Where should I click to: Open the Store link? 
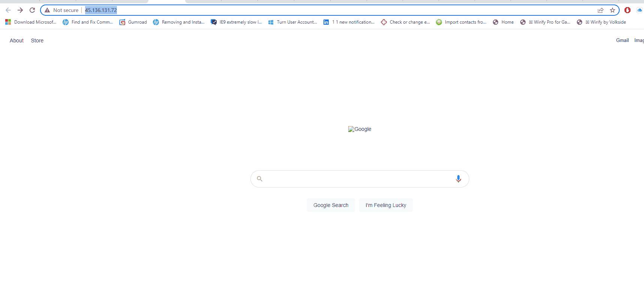[37, 40]
